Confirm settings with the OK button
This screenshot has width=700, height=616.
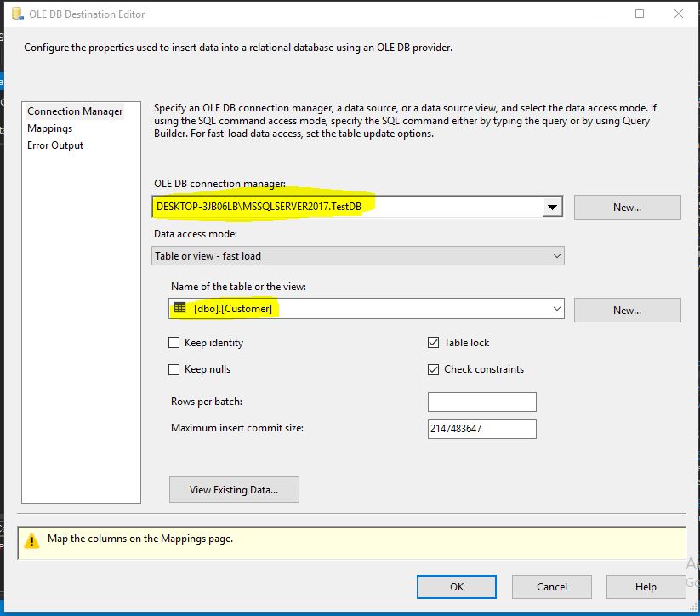coord(456,586)
